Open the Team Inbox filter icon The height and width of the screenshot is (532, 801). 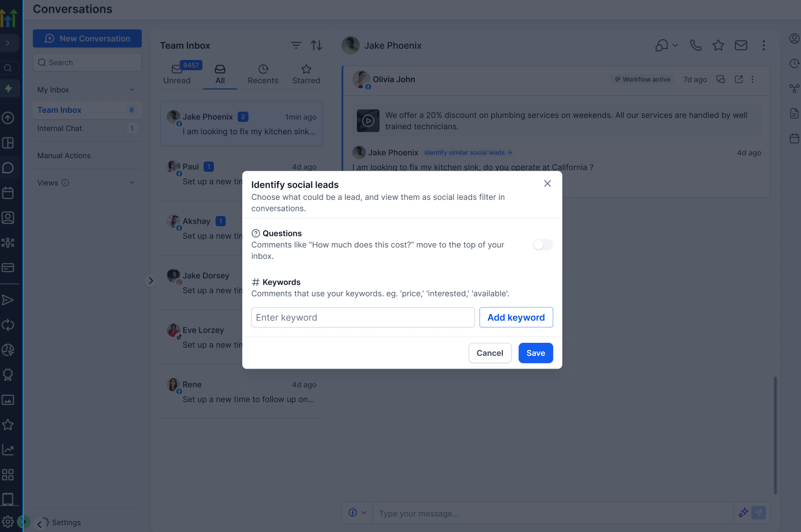coord(296,45)
